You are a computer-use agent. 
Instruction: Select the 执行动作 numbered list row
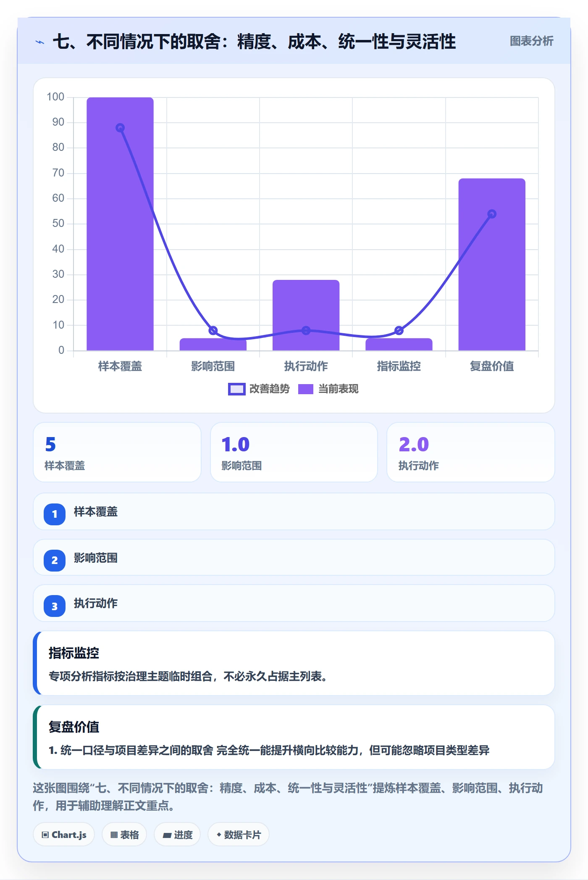(294, 603)
